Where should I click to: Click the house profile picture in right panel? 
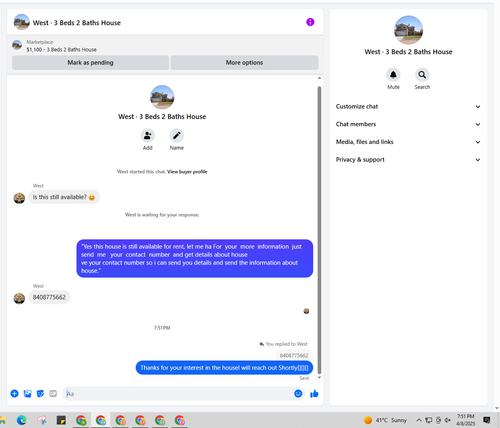pyautogui.click(x=408, y=30)
